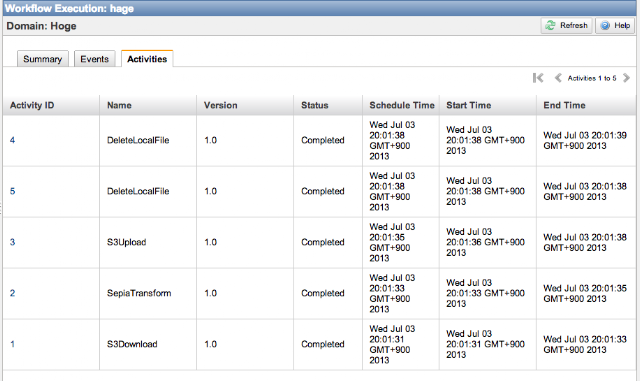This screenshot has width=640, height=381.
Task: Click End Time 20:01:33 cell
Action: click(x=585, y=344)
